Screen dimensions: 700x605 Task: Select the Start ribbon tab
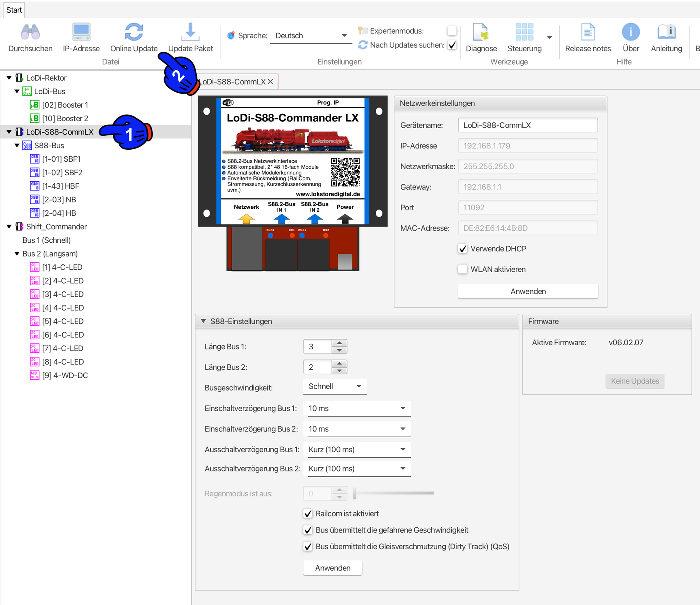[x=14, y=10]
